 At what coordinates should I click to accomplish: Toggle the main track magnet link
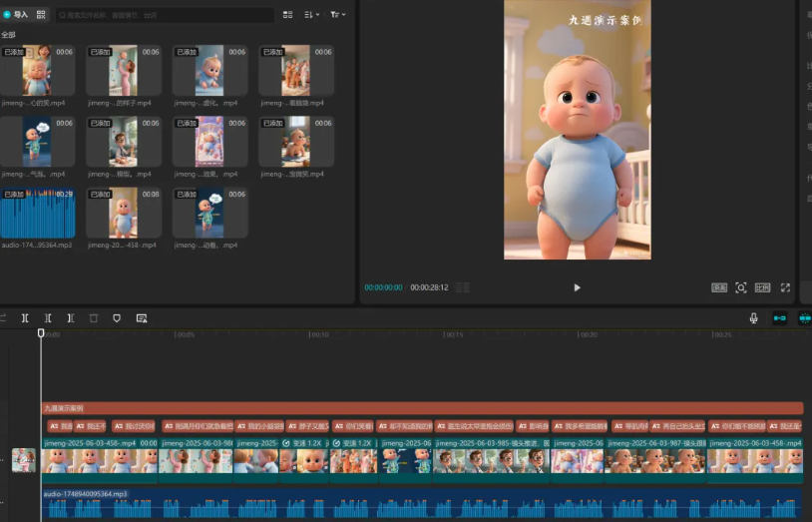tap(779, 318)
